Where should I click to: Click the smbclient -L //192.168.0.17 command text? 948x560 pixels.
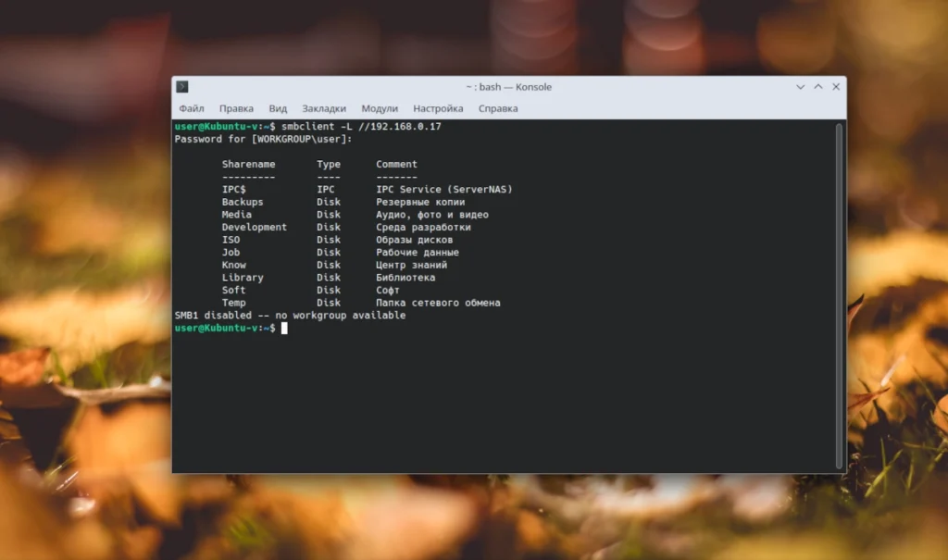click(362, 127)
